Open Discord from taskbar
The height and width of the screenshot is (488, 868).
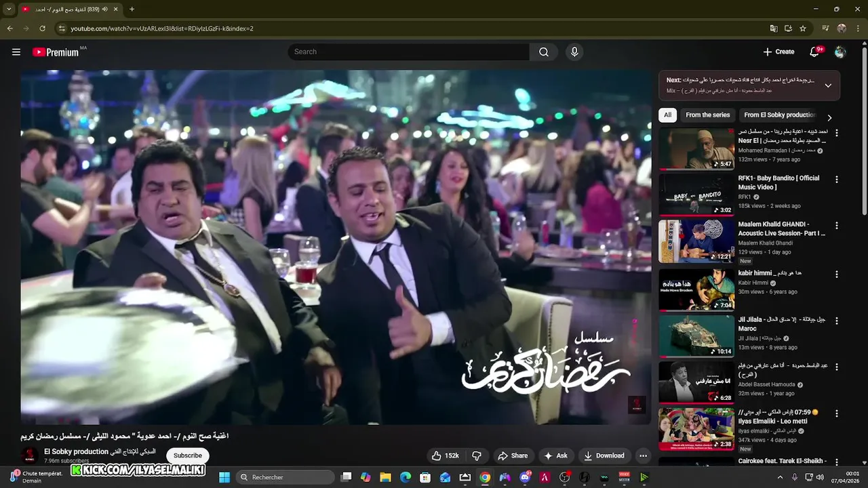pyautogui.click(x=526, y=477)
